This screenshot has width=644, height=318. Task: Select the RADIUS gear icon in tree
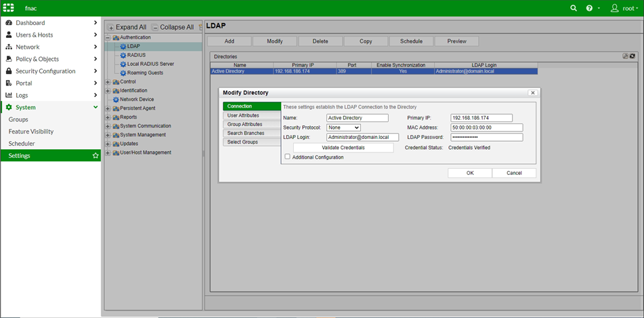[123, 55]
